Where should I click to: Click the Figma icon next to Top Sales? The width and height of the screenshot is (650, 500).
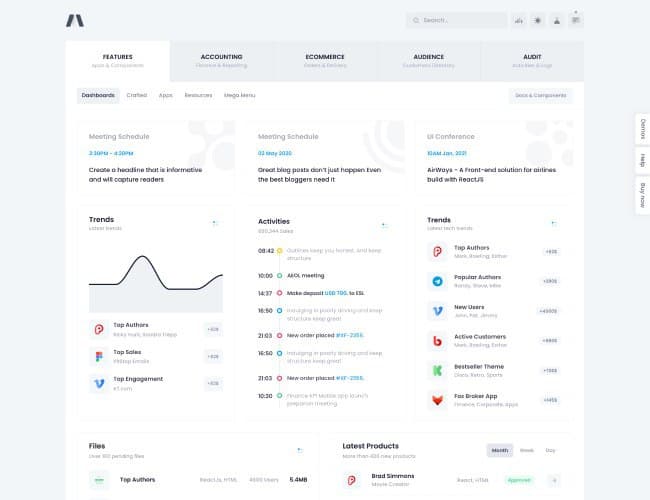point(99,356)
